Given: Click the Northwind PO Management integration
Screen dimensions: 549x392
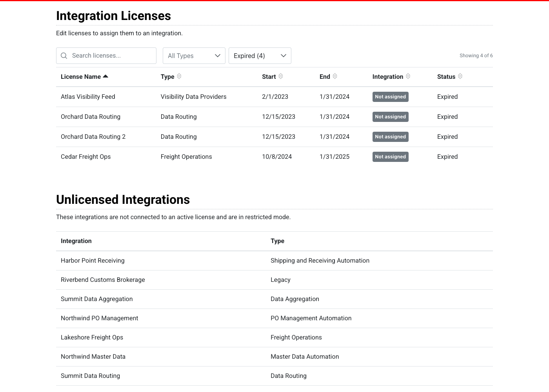Looking at the screenshot, I should click(x=100, y=318).
